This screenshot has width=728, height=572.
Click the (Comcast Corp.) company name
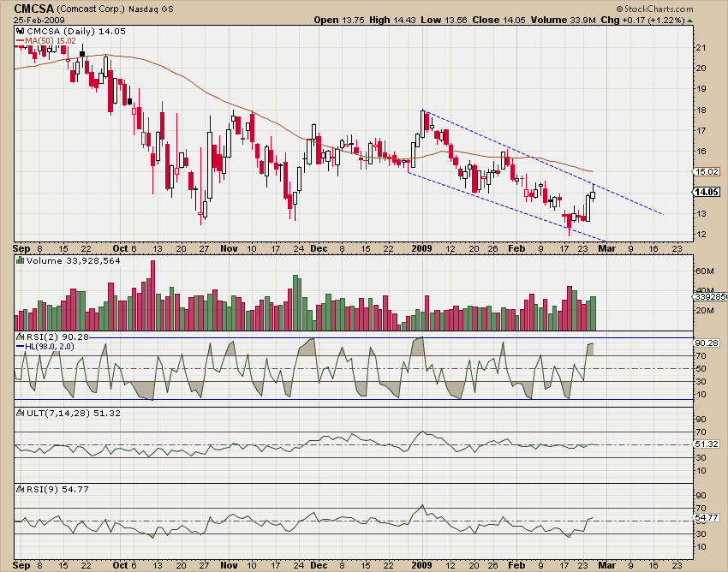pyautogui.click(x=91, y=9)
